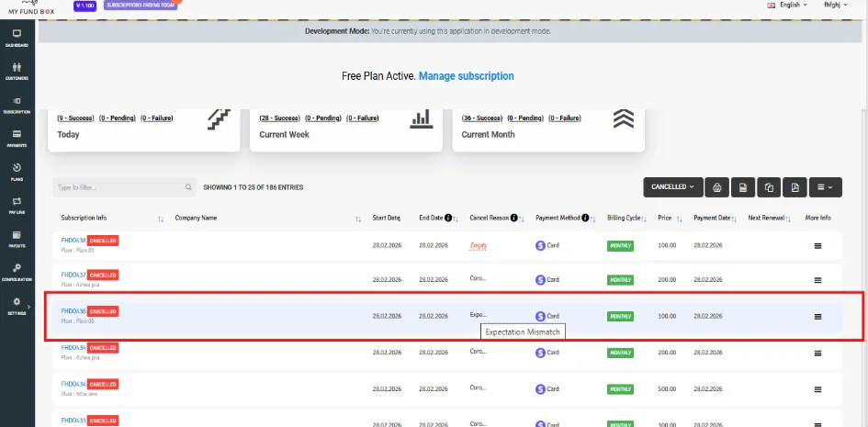Go to Customers in the sidebar

pos(17,72)
